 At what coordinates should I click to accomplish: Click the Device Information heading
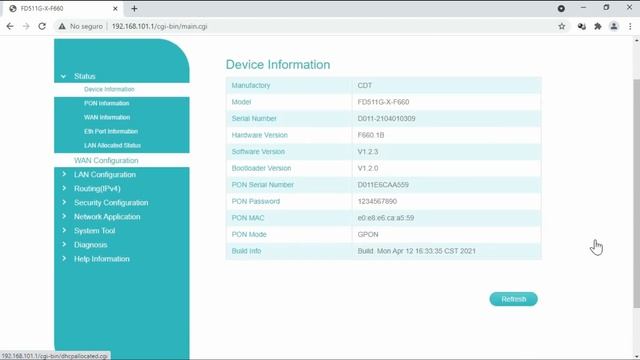[x=278, y=64]
